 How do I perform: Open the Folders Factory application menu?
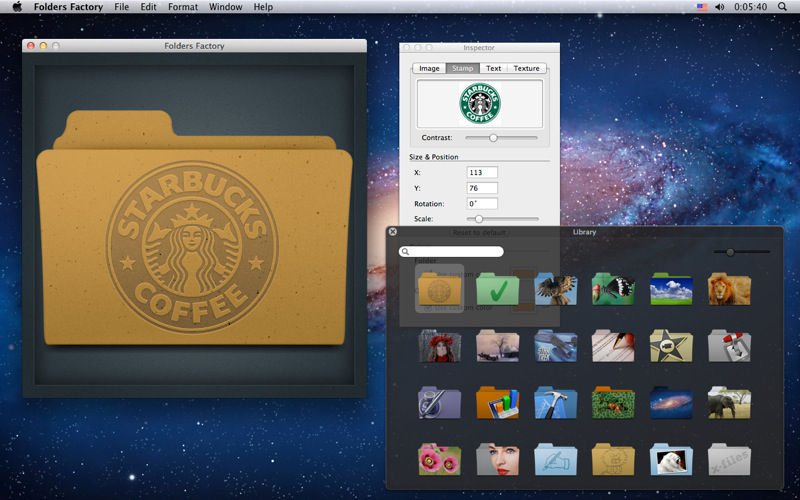click(x=68, y=7)
